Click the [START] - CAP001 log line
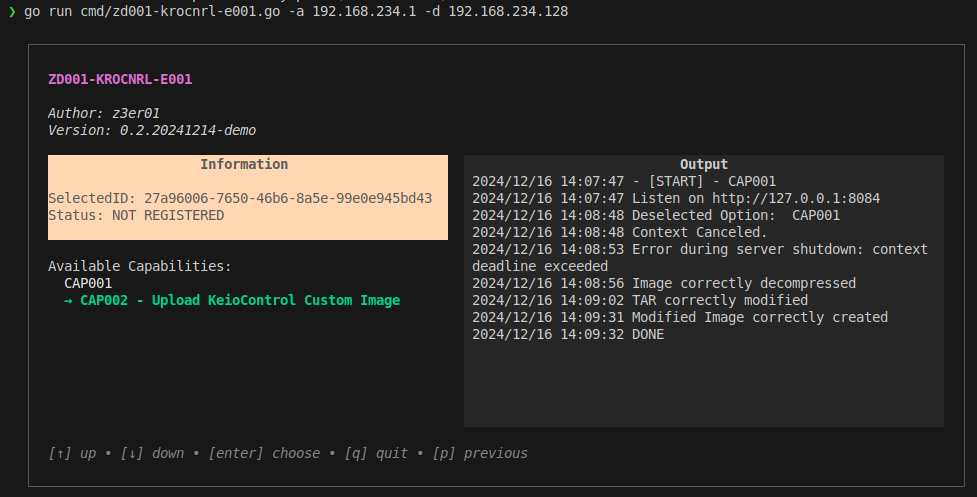The width and height of the screenshot is (977, 497). (624, 181)
